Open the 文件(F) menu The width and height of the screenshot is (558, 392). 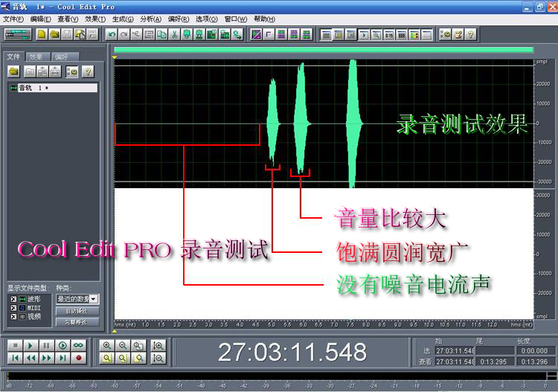(13, 19)
